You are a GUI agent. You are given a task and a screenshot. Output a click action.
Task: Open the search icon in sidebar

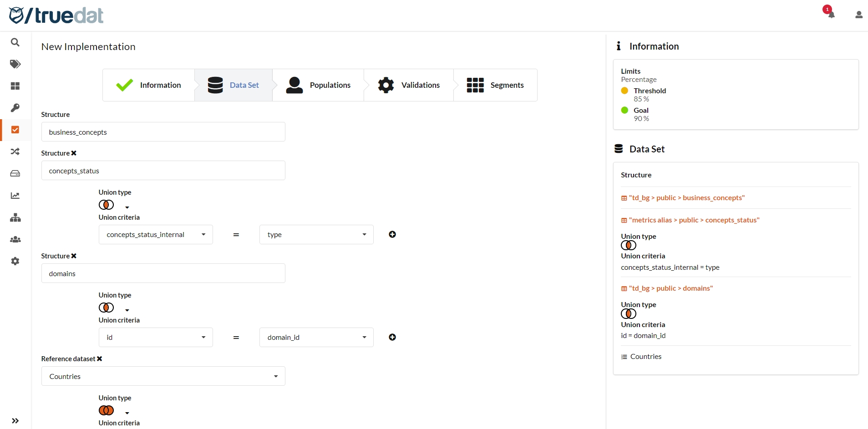15,42
